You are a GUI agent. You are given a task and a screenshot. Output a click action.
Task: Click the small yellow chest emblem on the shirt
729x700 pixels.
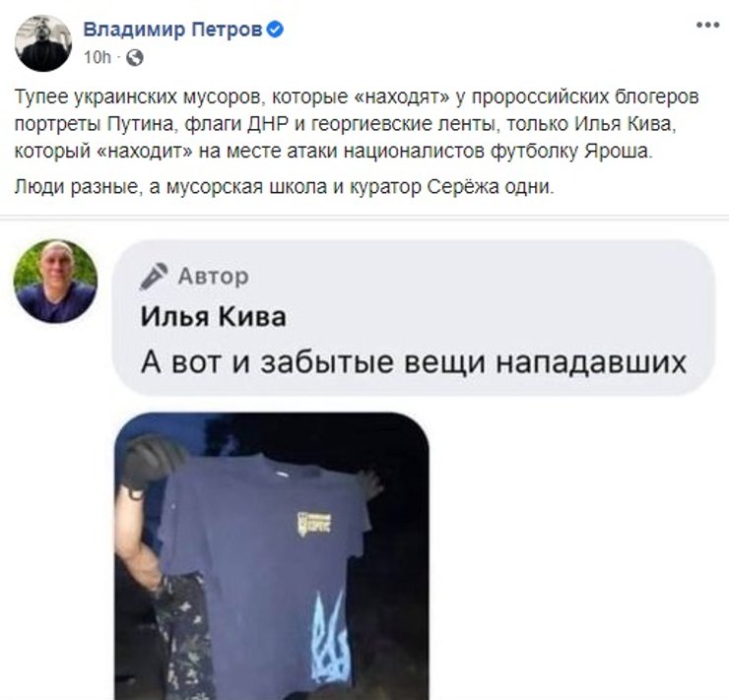[x=314, y=523]
